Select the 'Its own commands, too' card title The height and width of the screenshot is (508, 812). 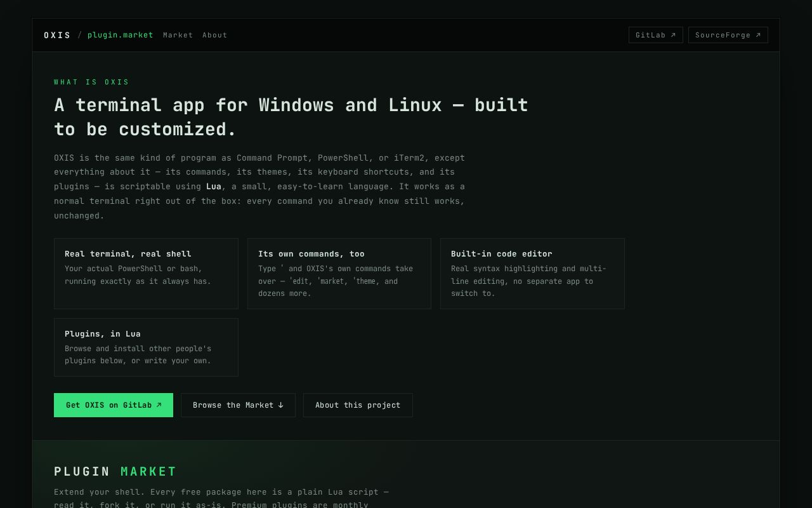[311, 254]
